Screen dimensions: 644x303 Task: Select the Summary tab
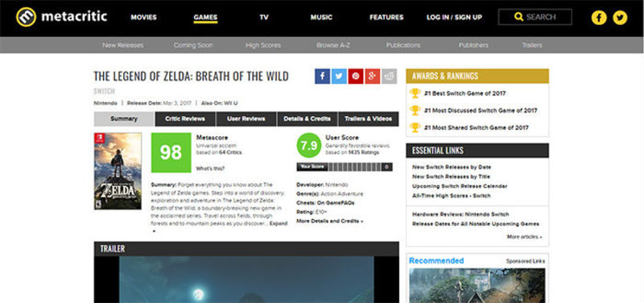coord(124,118)
